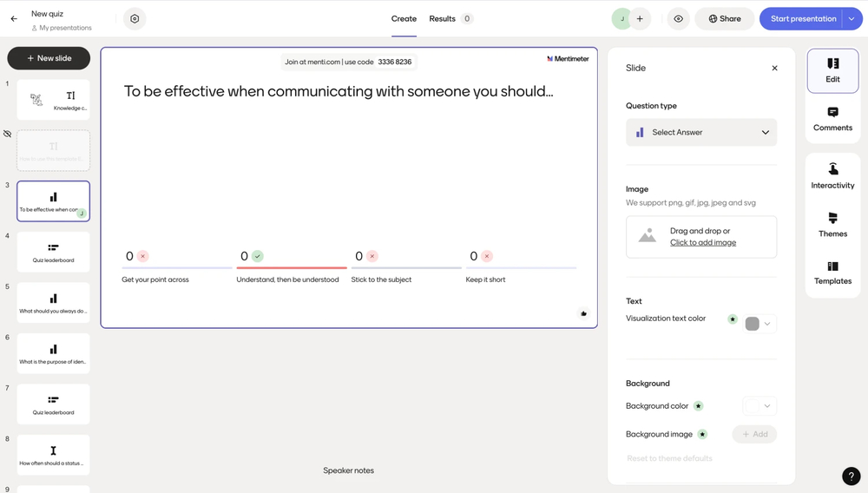Toggle visibility of hidden slide 2

pyautogui.click(x=8, y=135)
